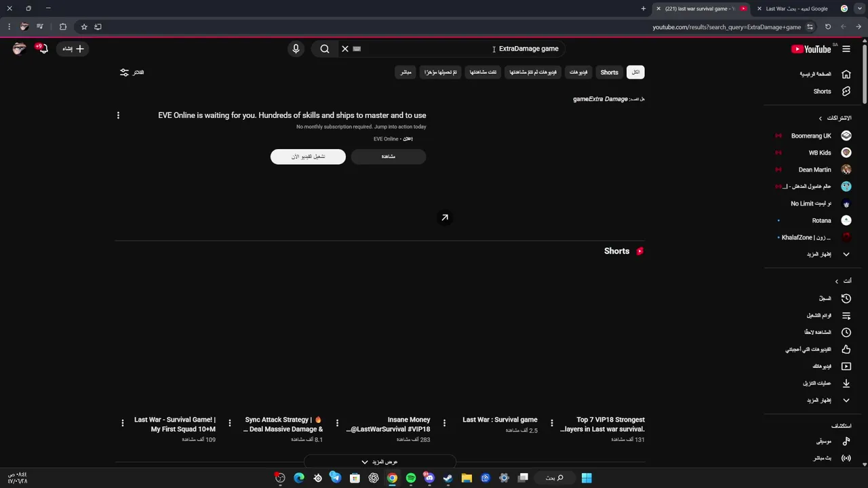Click the sidebar scrollbar down arrow
868x488 pixels.
click(865, 464)
